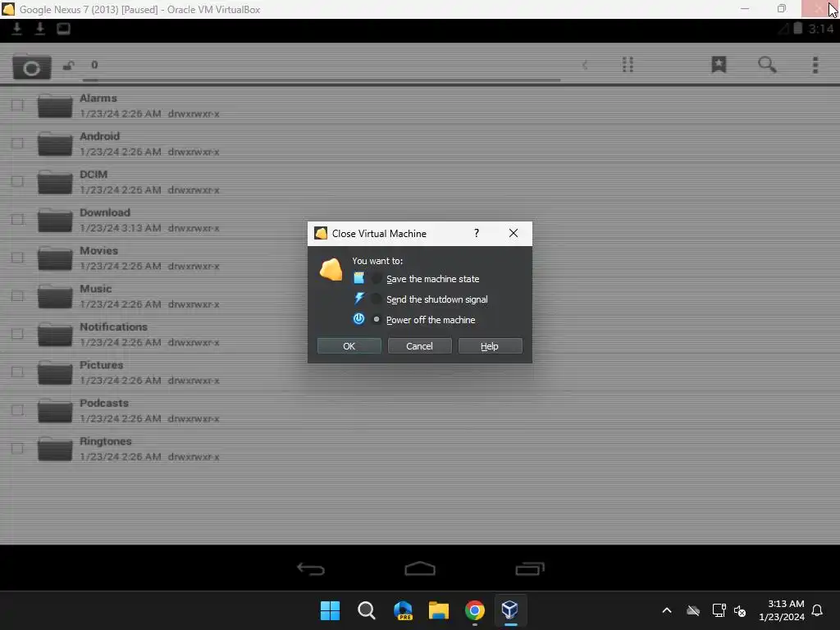840x630 pixels.
Task: Click the save state disk icon
Action: [x=359, y=278]
